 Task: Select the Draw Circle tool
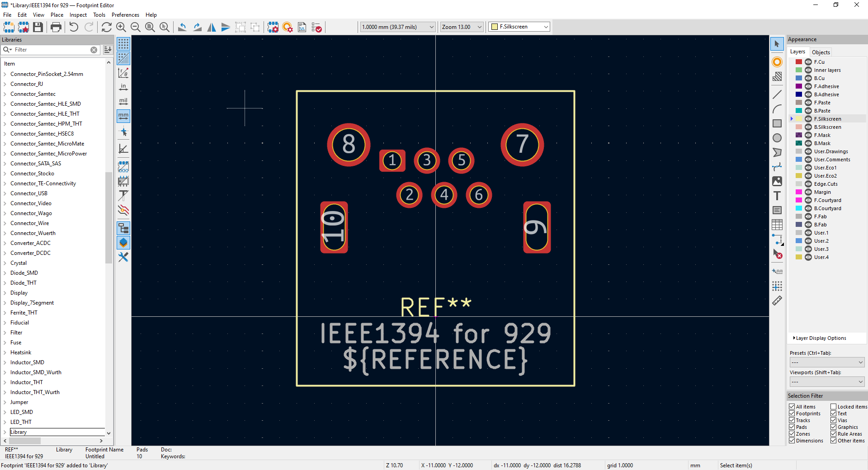(x=777, y=138)
